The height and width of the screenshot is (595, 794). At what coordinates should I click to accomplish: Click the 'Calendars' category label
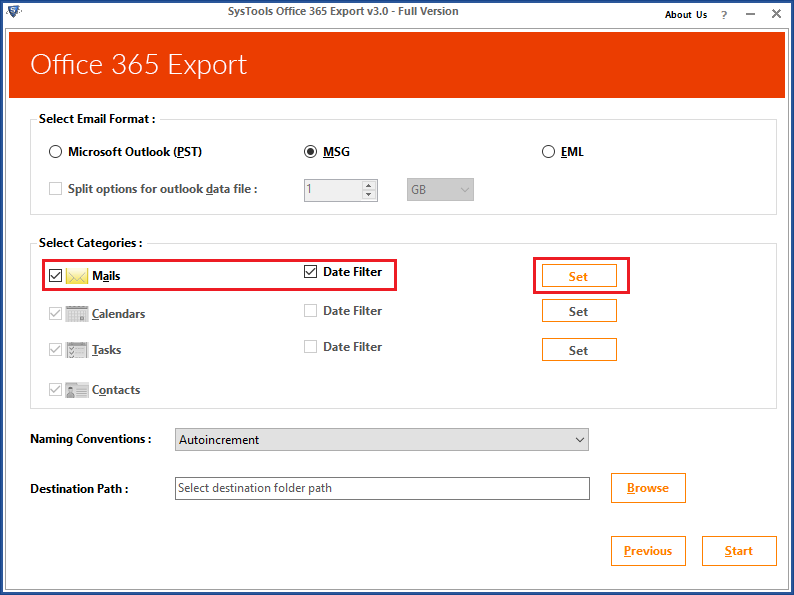coord(118,314)
